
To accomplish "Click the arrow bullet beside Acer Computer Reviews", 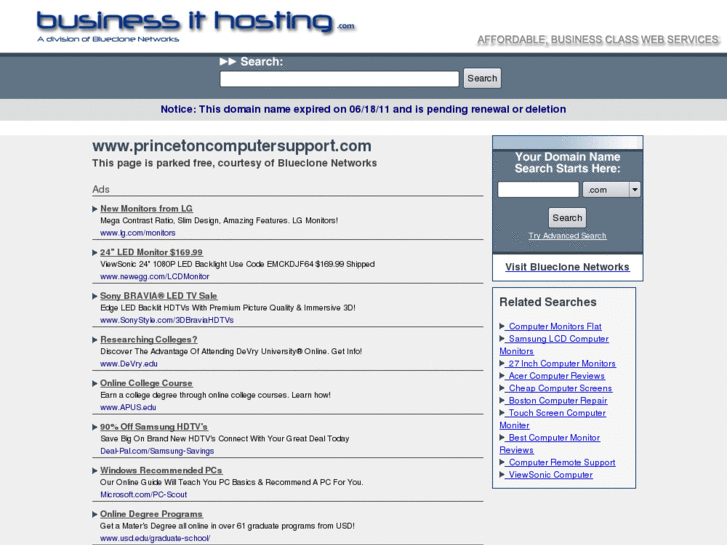I will click(502, 376).
